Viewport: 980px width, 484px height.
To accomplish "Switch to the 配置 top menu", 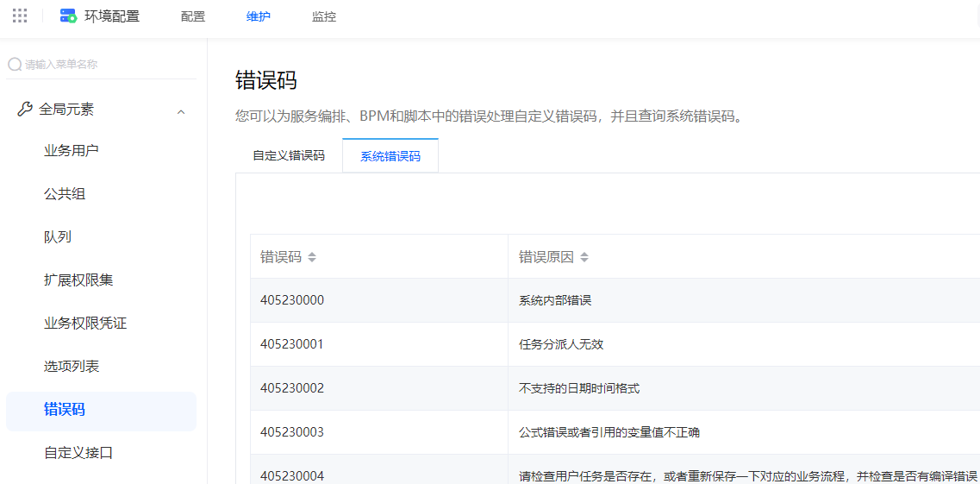I will click(193, 16).
